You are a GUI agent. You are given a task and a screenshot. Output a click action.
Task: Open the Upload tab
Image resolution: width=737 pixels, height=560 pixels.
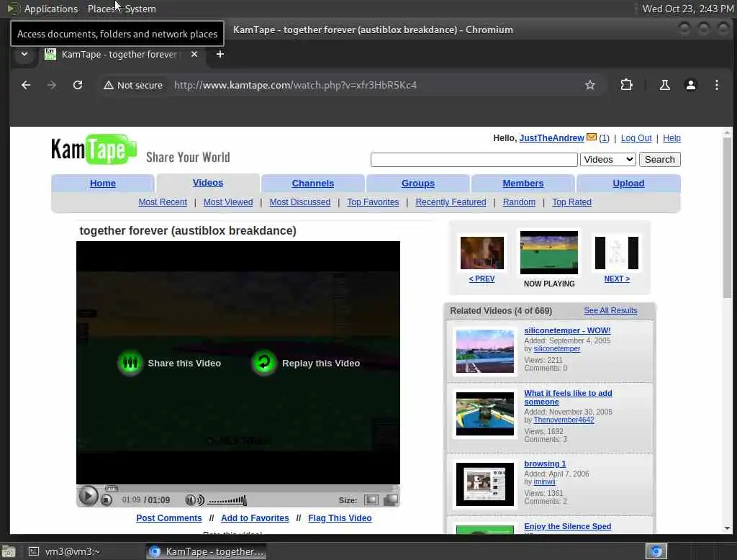click(628, 184)
